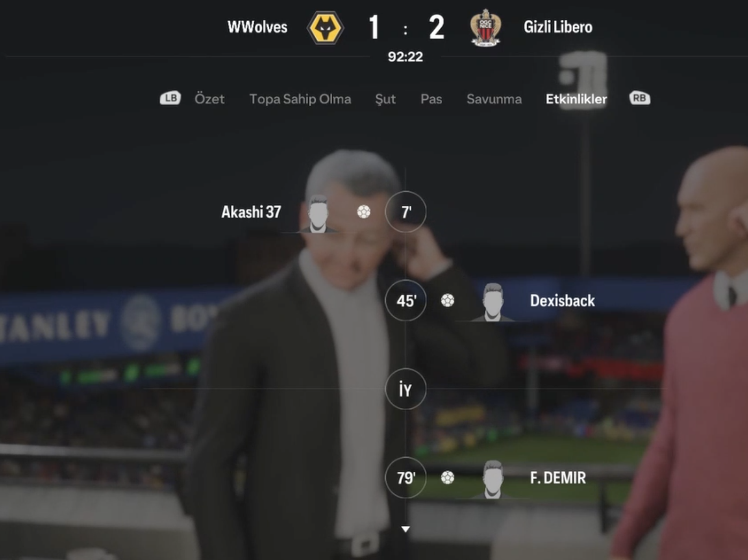Click F. DEMIR player avatar
This screenshot has height=560, width=748.
pyautogui.click(x=493, y=479)
